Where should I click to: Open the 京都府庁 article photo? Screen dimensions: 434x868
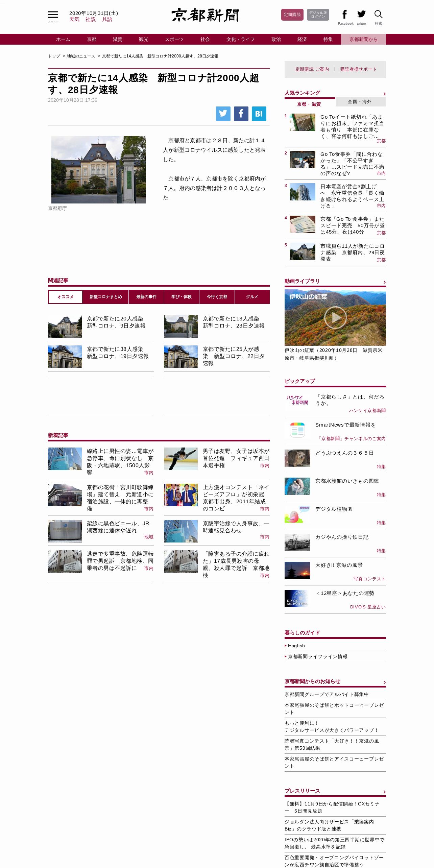tap(99, 170)
